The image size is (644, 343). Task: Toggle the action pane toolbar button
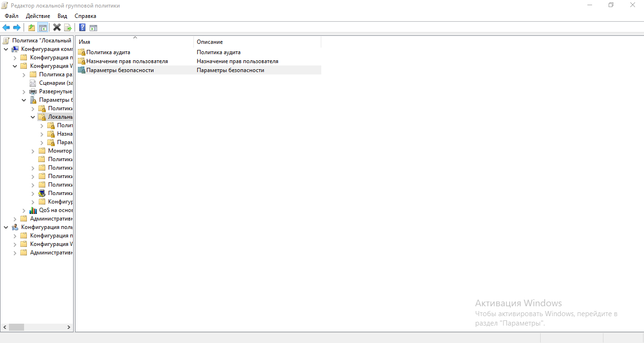click(x=93, y=27)
